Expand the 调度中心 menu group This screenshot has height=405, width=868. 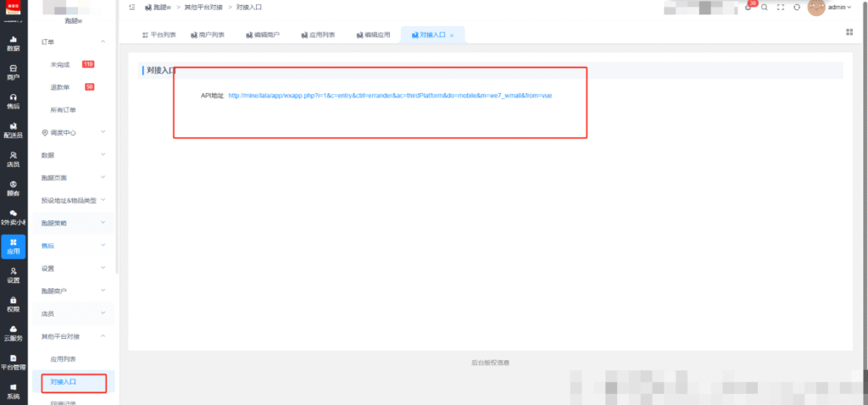click(x=103, y=132)
